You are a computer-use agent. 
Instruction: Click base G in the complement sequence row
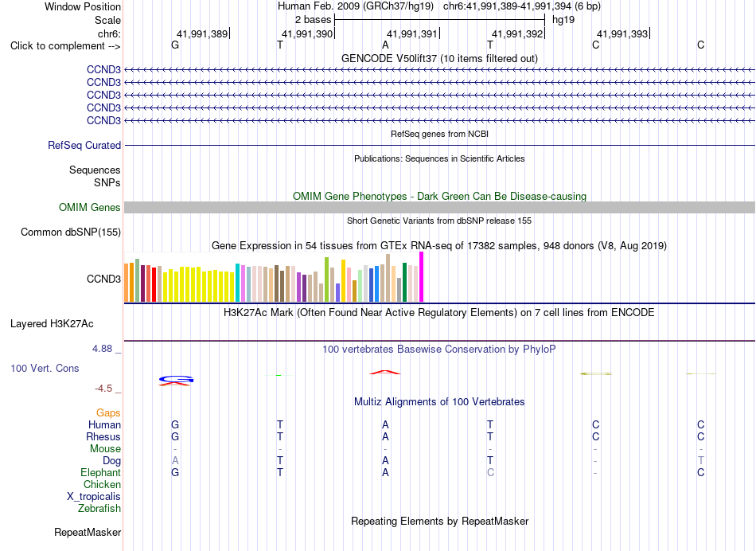(x=175, y=45)
